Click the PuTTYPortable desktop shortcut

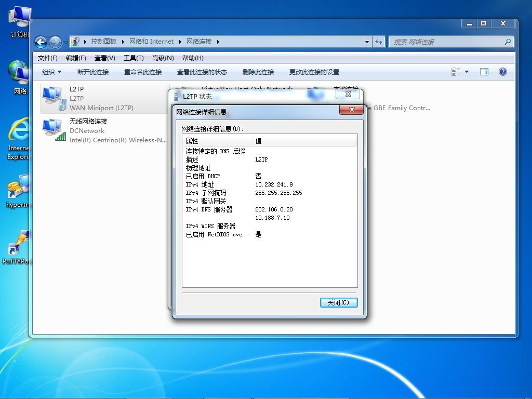tap(16, 247)
